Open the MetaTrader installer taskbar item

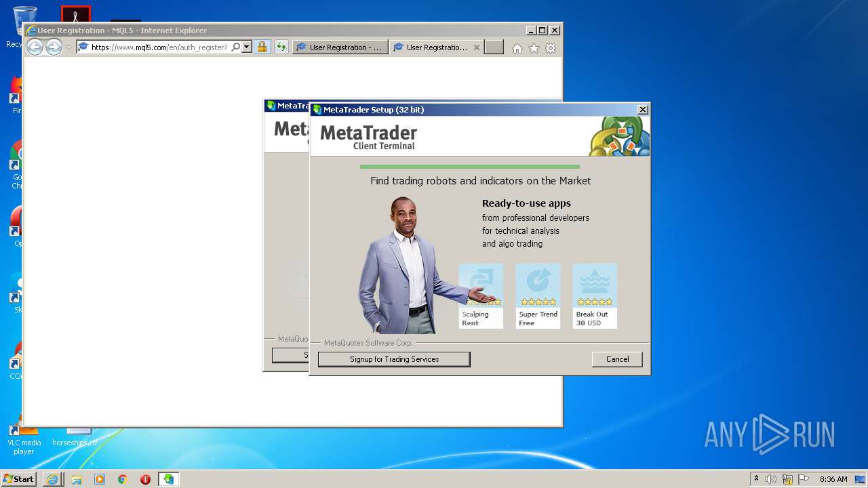pyautogui.click(x=168, y=479)
